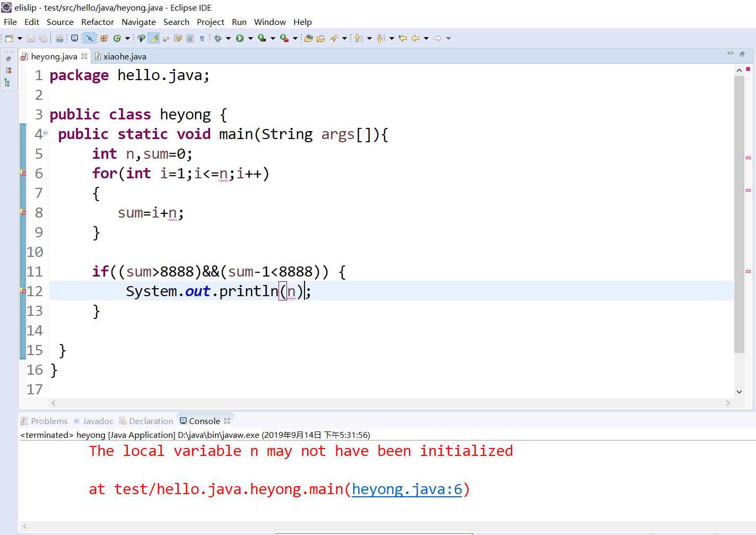This screenshot has width=756, height=535.
Task: Expand the New Java Class dropdown arrow
Action: (127, 38)
